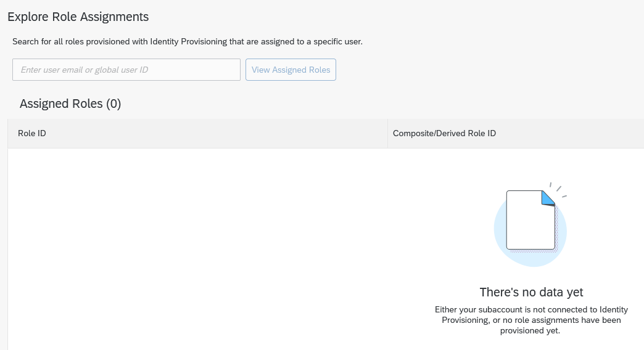The height and width of the screenshot is (350, 644).
Task: Click the Identity Provisioning subaccount explanation text
Action: pos(531,320)
